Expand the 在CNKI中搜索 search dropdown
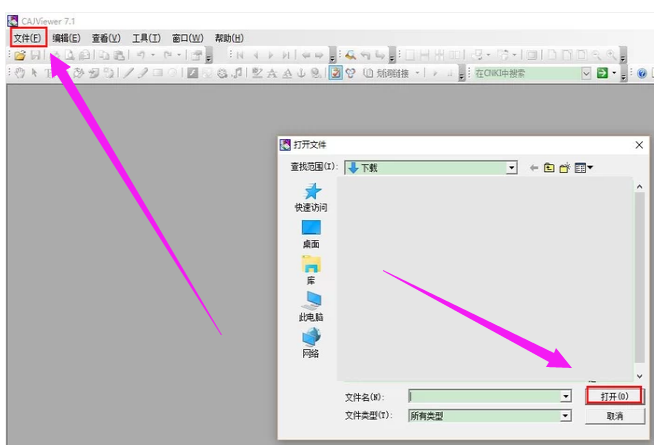The image size is (661, 445). (586, 73)
